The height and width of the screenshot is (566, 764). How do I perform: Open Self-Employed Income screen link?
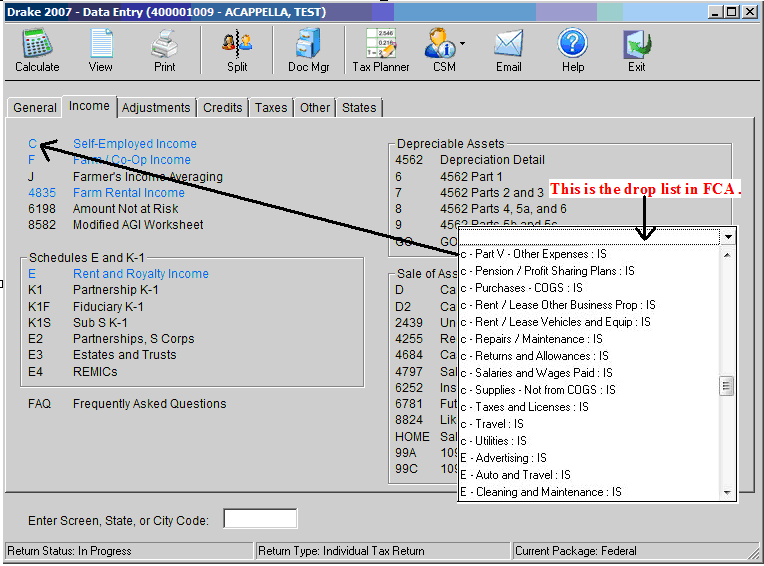click(x=135, y=144)
